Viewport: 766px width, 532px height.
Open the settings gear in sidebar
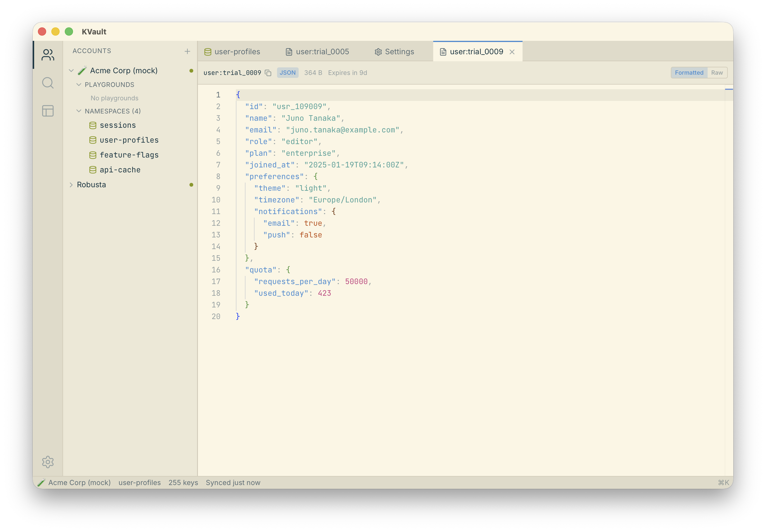coord(48,462)
